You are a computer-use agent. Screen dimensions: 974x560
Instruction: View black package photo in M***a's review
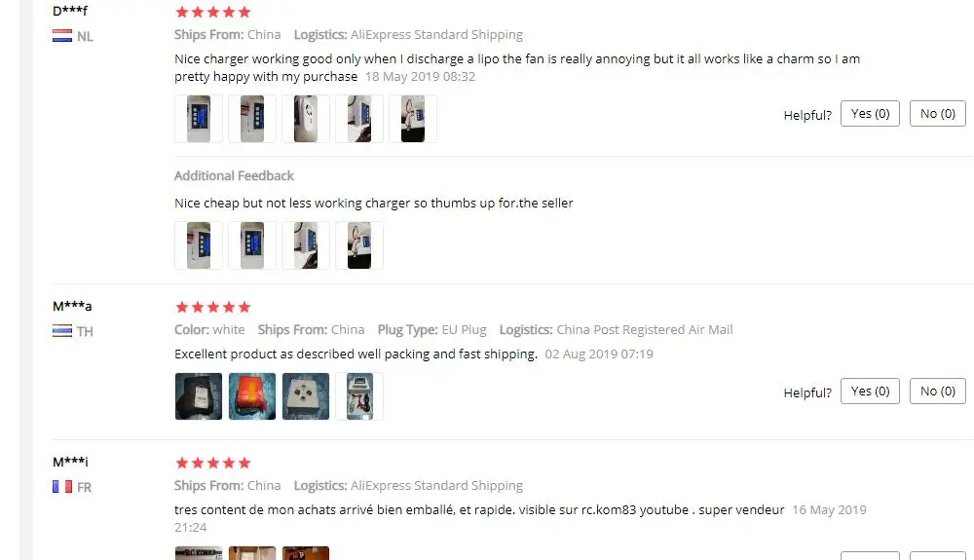point(198,396)
